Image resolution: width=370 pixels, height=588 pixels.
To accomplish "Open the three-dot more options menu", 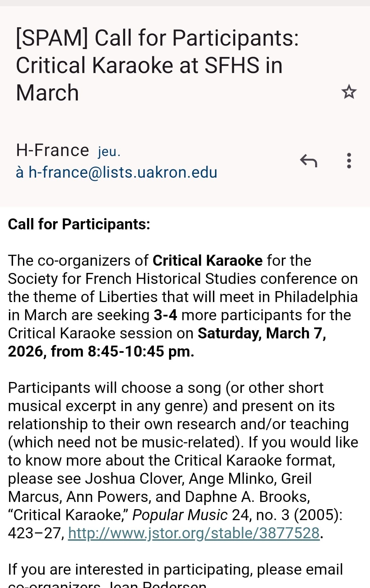I will tap(349, 160).
